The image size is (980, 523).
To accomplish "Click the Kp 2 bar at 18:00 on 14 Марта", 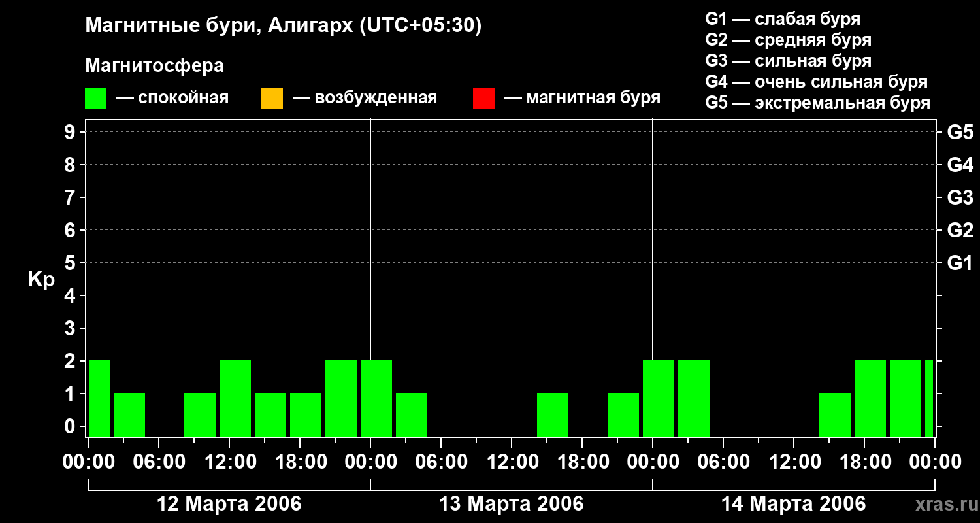I will click(x=870, y=398).
